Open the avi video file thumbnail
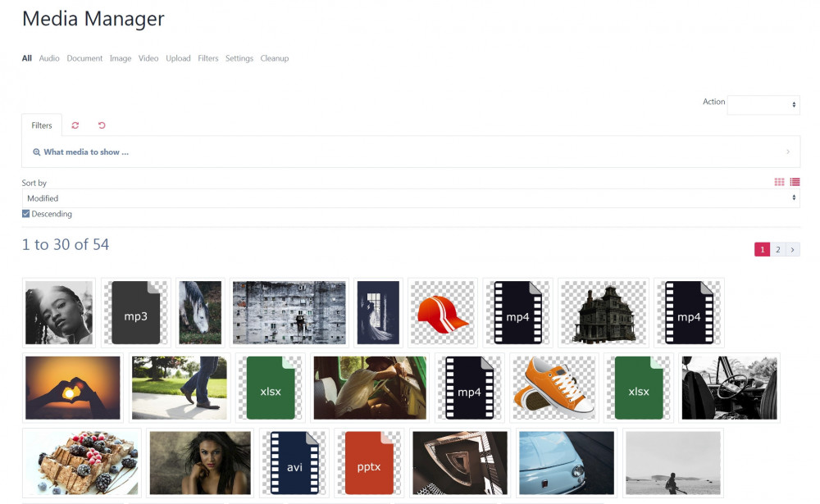Image resolution: width=820 pixels, height=504 pixels. pos(294,462)
